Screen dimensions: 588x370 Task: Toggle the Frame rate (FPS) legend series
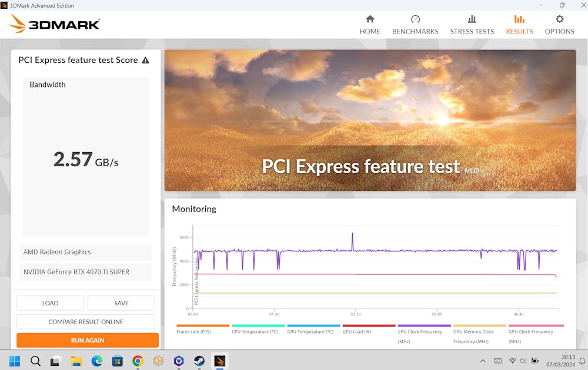pyautogui.click(x=202, y=329)
